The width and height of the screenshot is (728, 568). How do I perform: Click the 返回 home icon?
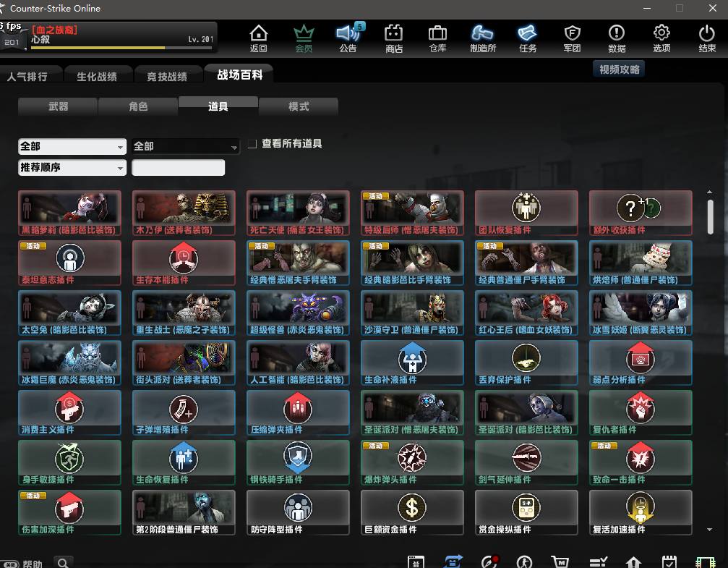(x=258, y=38)
